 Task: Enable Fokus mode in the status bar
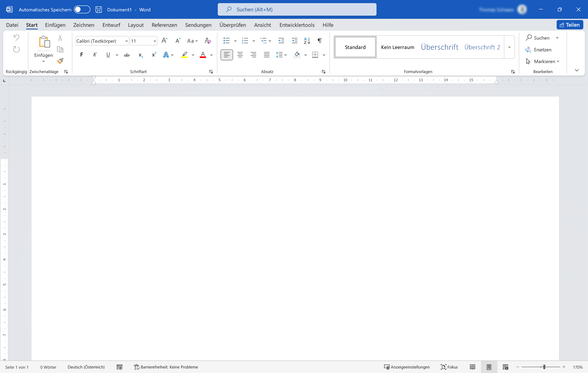point(449,367)
